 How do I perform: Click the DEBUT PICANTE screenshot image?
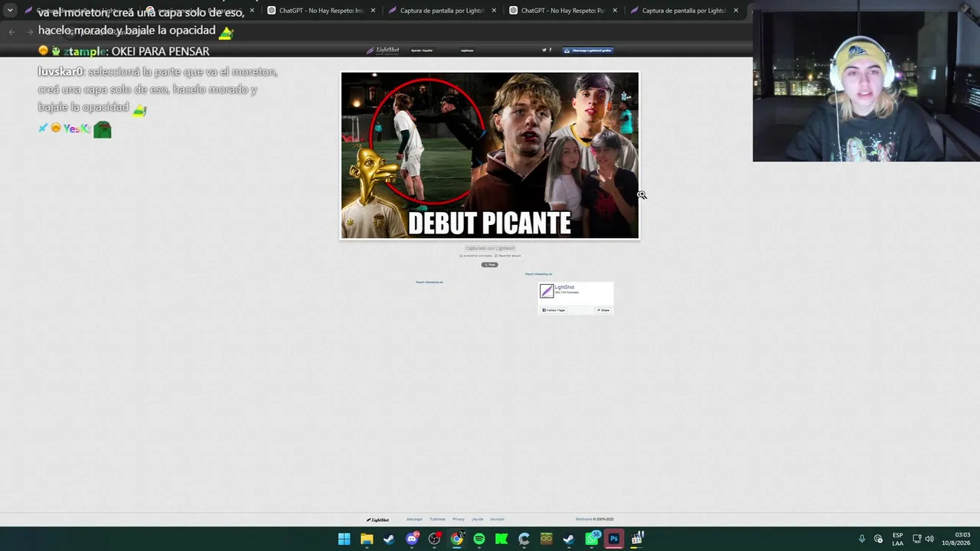tap(490, 155)
